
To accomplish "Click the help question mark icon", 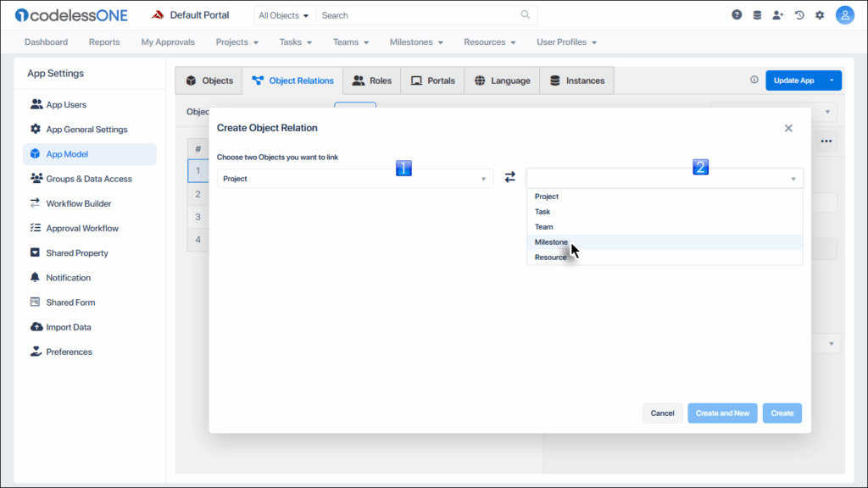I will (x=737, y=15).
